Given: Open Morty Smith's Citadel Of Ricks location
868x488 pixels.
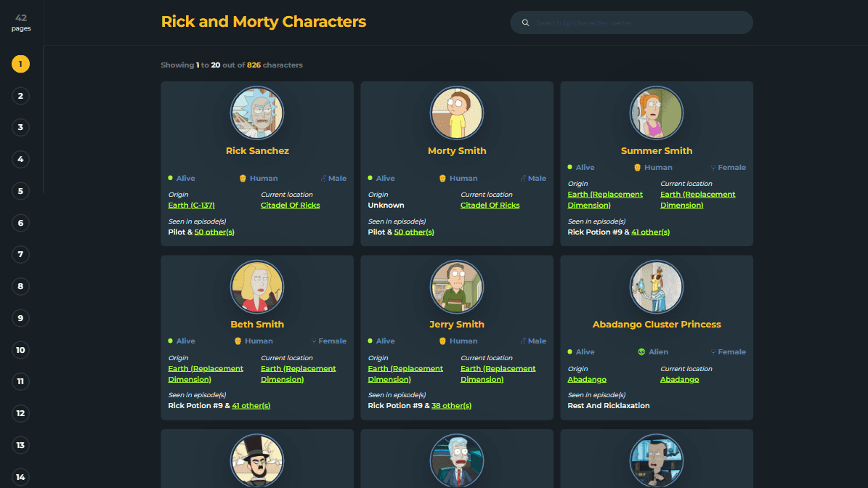Looking at the screenshot, I should click(490, 206).
